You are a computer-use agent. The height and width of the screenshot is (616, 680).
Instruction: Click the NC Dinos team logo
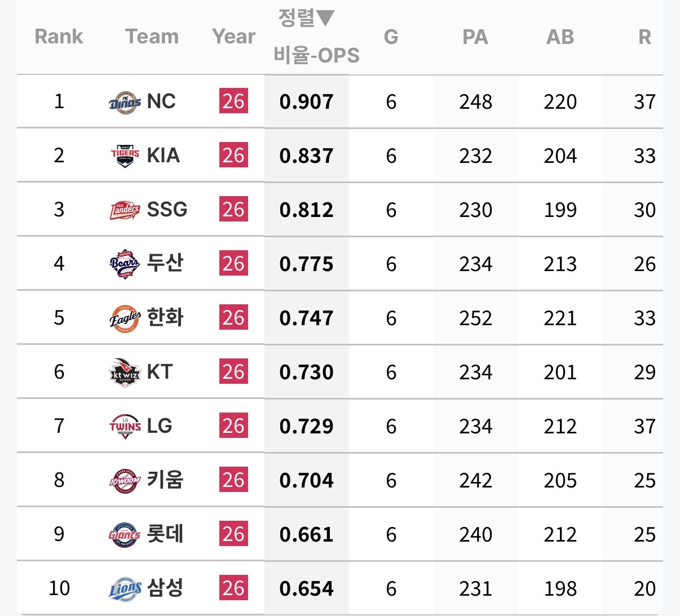click(125, 102)
